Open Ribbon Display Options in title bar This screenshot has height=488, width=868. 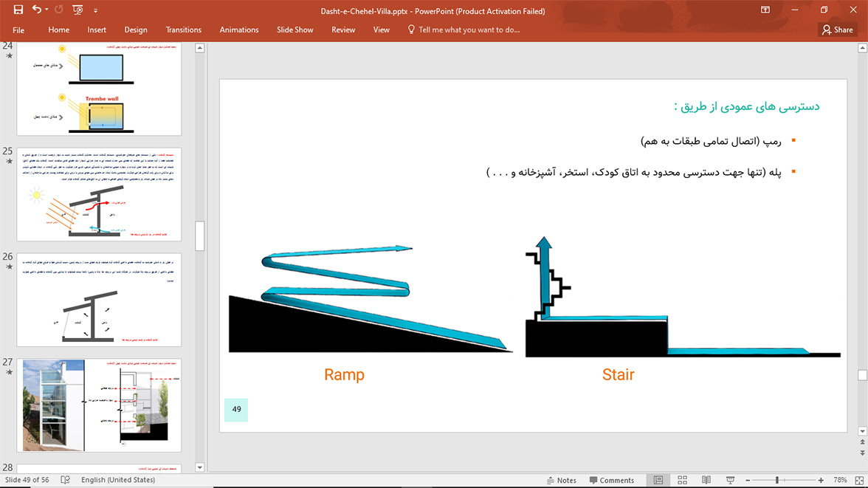pos(765,10)
